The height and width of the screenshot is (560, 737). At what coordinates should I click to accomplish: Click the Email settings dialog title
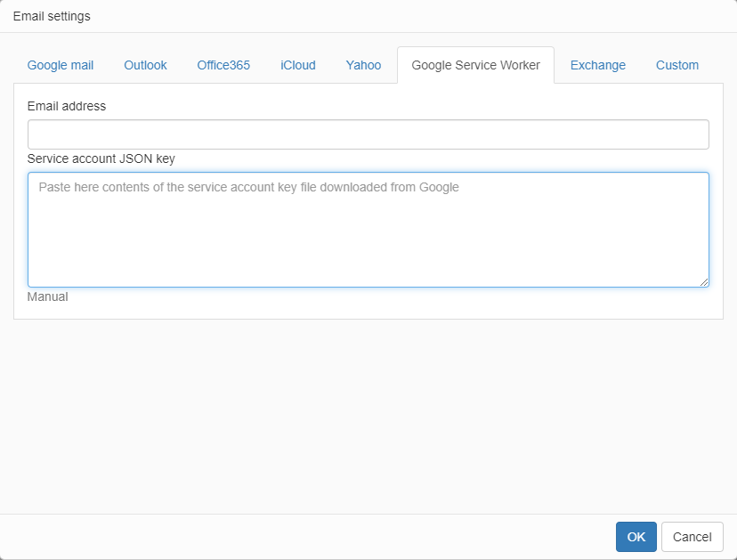[52, 16]
